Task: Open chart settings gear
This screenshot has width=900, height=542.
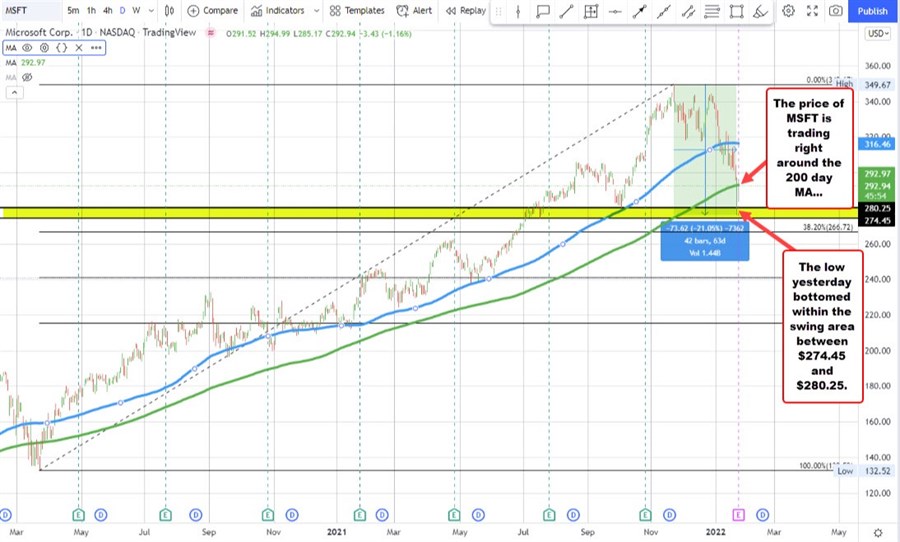Action: (x=788, y=11)
